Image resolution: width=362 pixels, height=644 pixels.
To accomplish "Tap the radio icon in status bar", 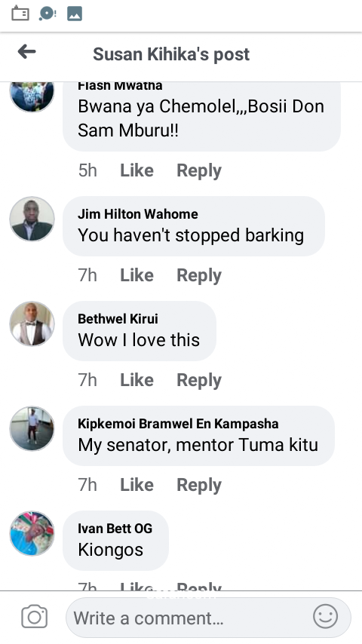I will [x=20, y=14].
